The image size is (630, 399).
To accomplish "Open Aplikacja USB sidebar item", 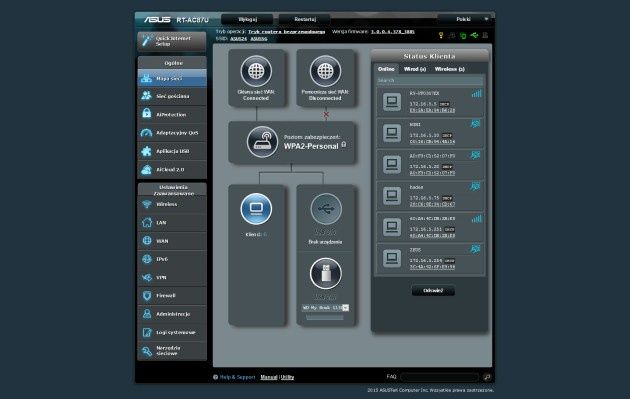I will click(172, 151).
